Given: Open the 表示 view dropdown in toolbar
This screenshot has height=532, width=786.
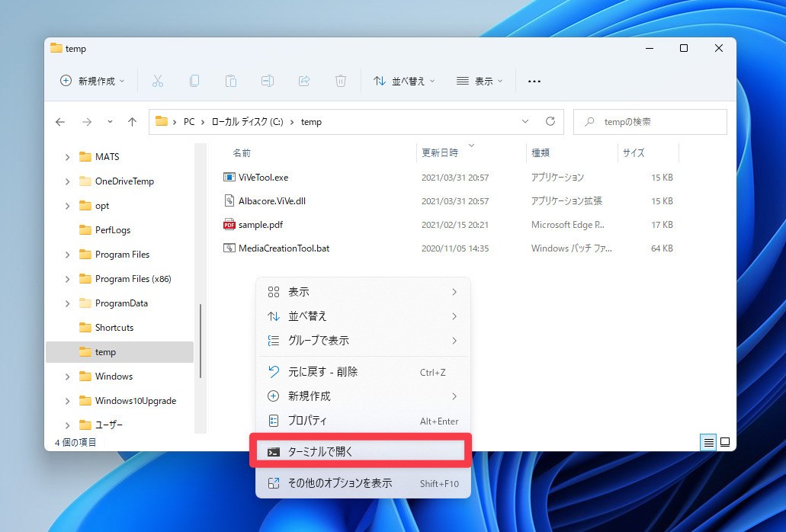Looking at the screenshot, I should (479, 81).
